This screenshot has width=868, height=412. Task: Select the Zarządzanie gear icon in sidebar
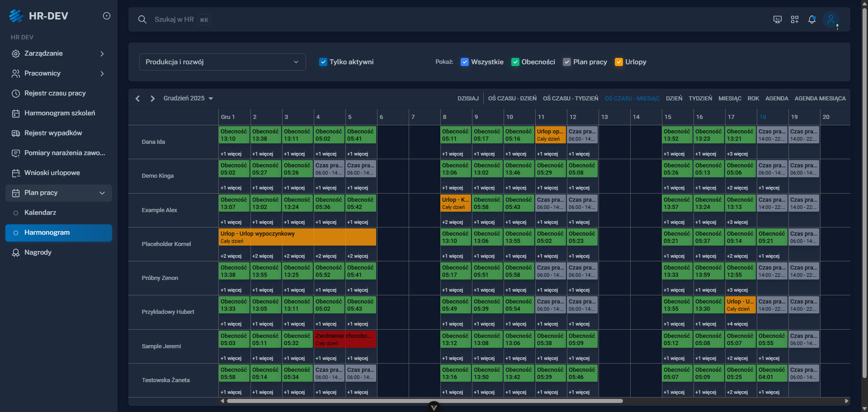click(x=16, y=53)
